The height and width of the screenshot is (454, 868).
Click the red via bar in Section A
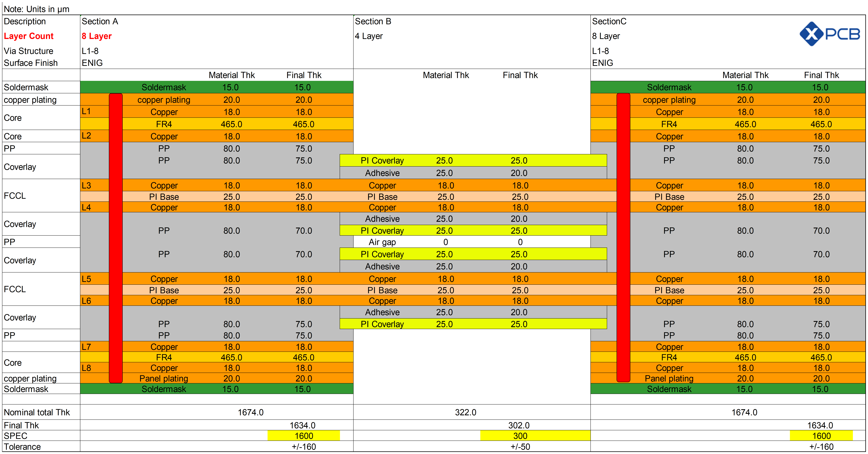point(116,238)
